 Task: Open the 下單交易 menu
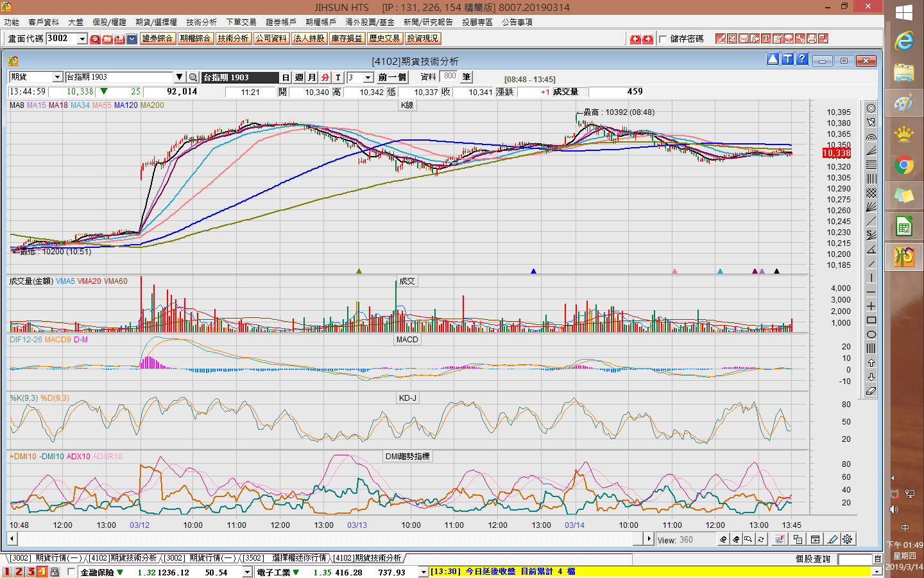(x=241, y=22)
